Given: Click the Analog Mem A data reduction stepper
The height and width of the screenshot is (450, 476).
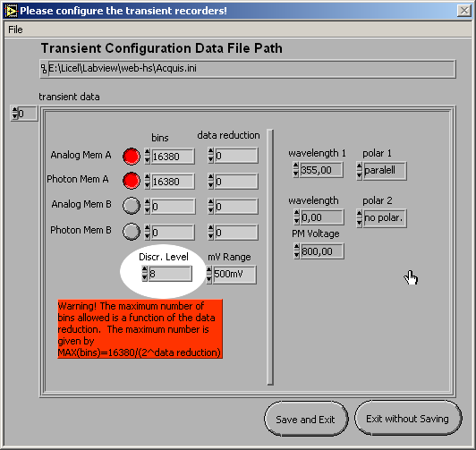Looking at the screenshot, I should coord(210,156).
